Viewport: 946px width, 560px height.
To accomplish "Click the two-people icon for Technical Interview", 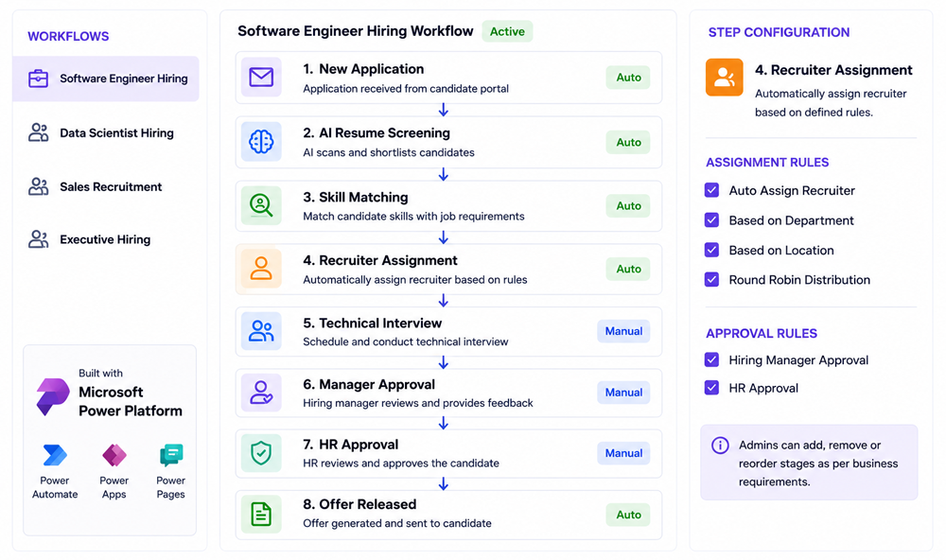I will (x=261, y=331).
